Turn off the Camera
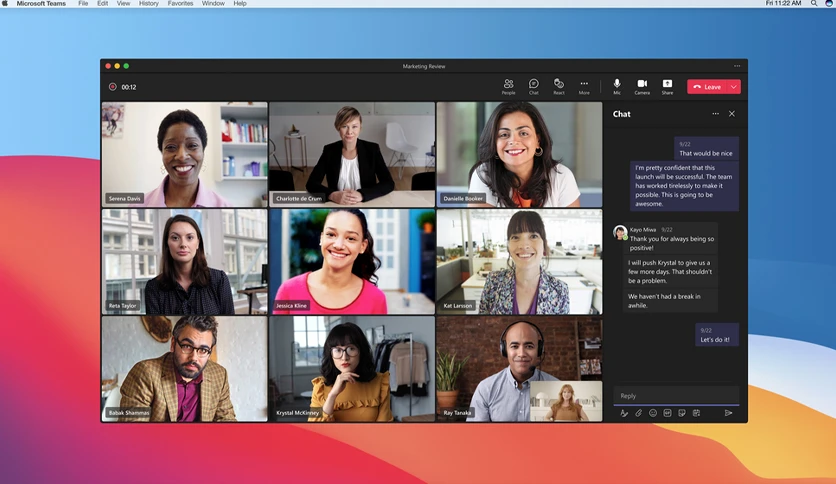The image size is (836, 484). 642,86
